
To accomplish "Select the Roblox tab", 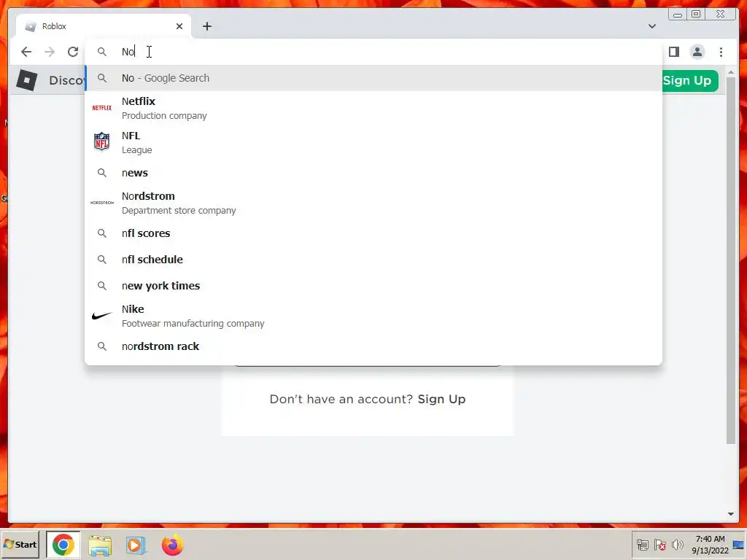I will (104, 26).
